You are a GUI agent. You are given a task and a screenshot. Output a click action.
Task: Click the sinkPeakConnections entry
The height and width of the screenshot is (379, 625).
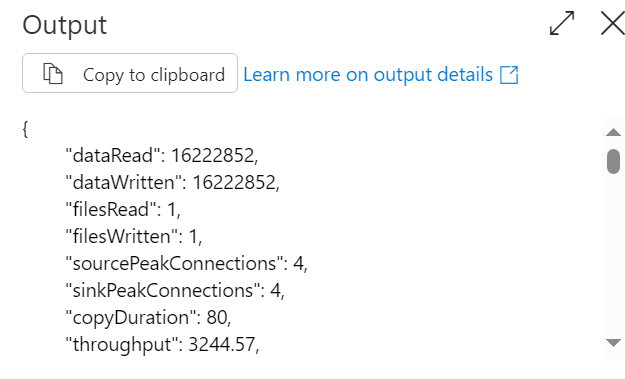coord(175,291)
